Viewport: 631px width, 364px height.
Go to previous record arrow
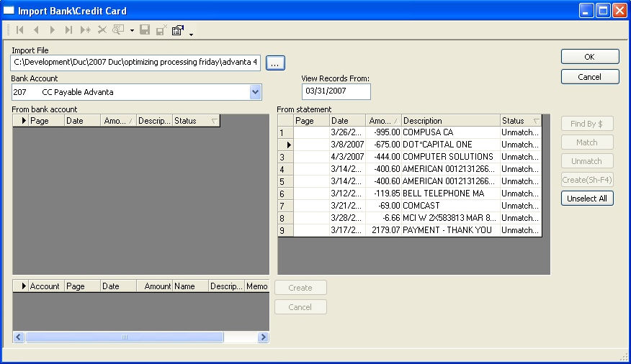pos(36,29)
